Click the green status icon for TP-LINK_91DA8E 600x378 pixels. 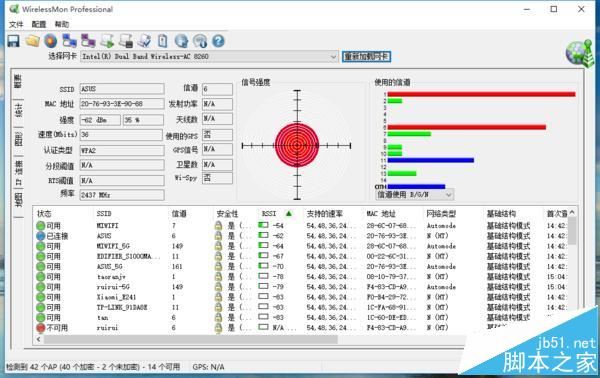coord(41,307)
